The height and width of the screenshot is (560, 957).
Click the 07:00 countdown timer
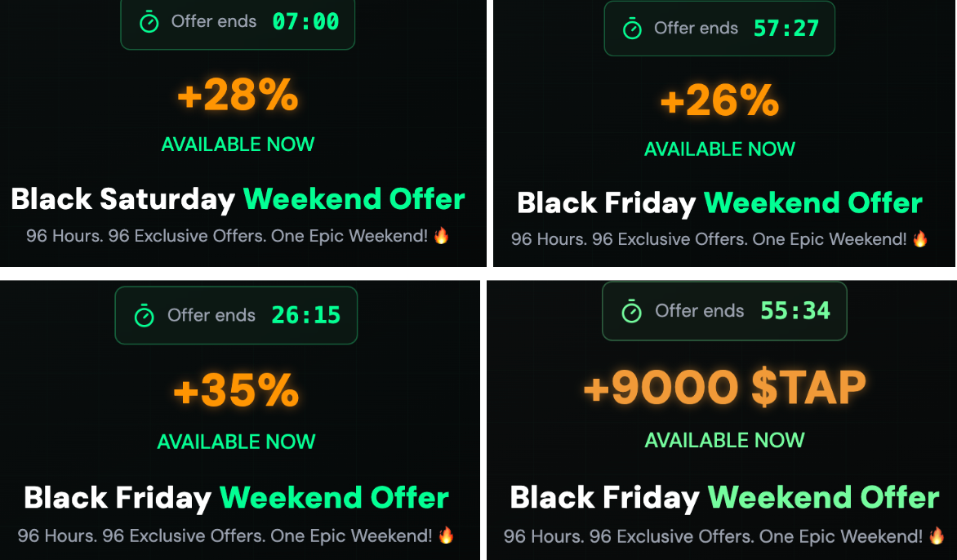pyautogui.click(x=305, y=22)
